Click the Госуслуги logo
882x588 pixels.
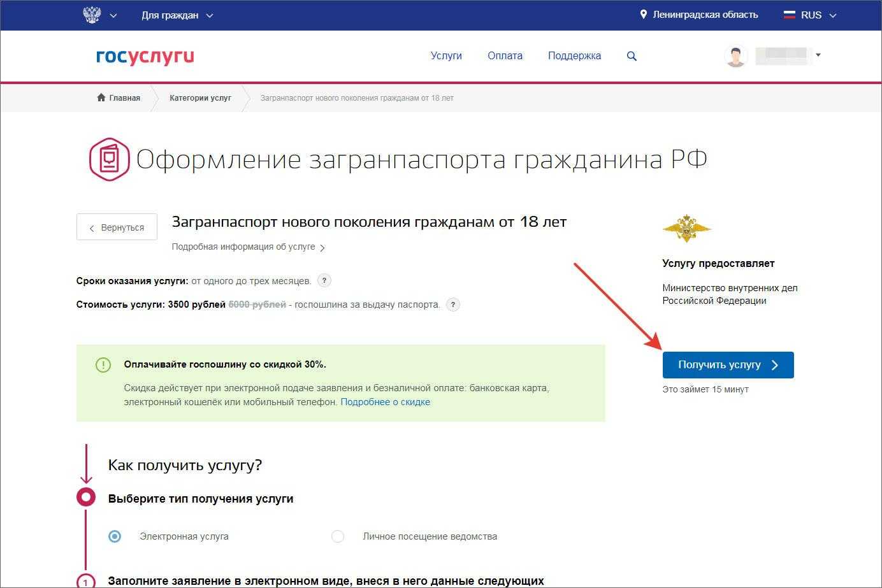pyautogui.click(x=145, y=57)
